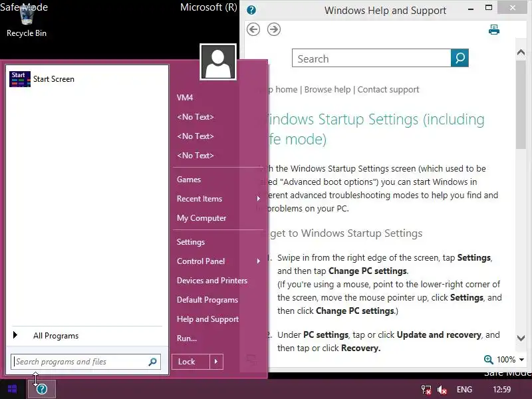Click the Help window scroll down arrow
The image size is (532, 399).
[521, 338]
